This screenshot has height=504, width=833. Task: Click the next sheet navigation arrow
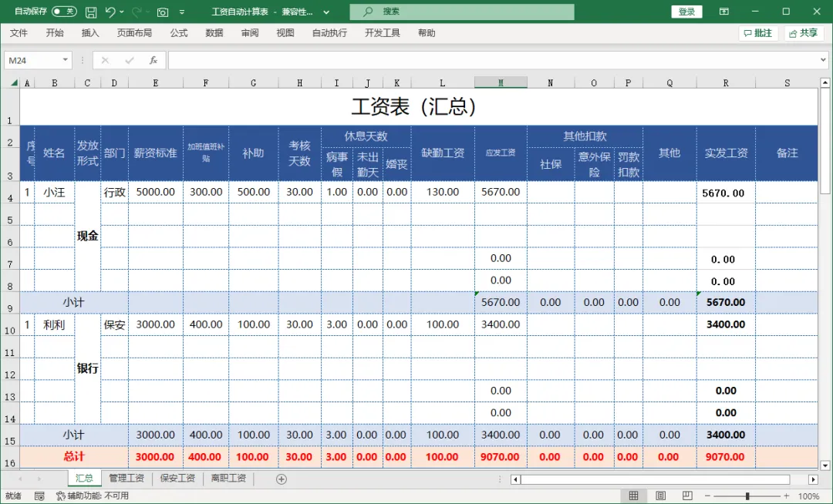click(x=39, y=479)
